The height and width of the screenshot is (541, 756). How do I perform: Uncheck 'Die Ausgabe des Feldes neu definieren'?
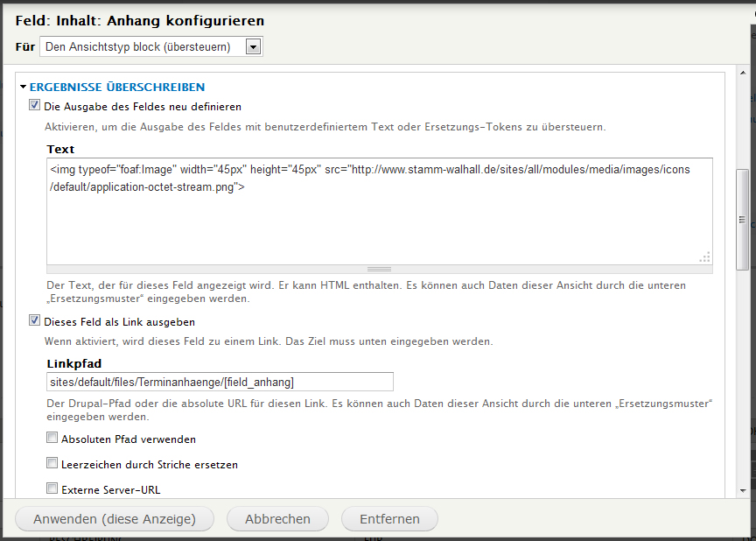tap(35, 106)
